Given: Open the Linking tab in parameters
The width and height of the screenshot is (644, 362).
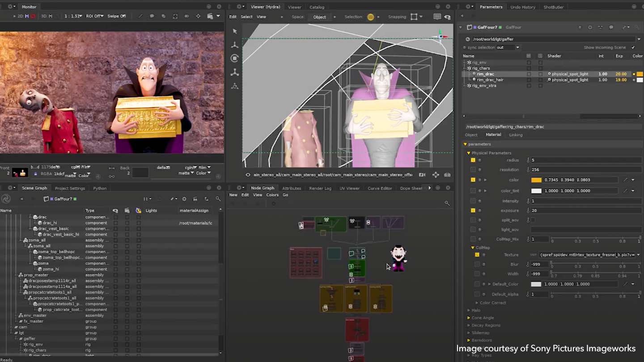Looking at the screenshot, I should click(516, 135).
